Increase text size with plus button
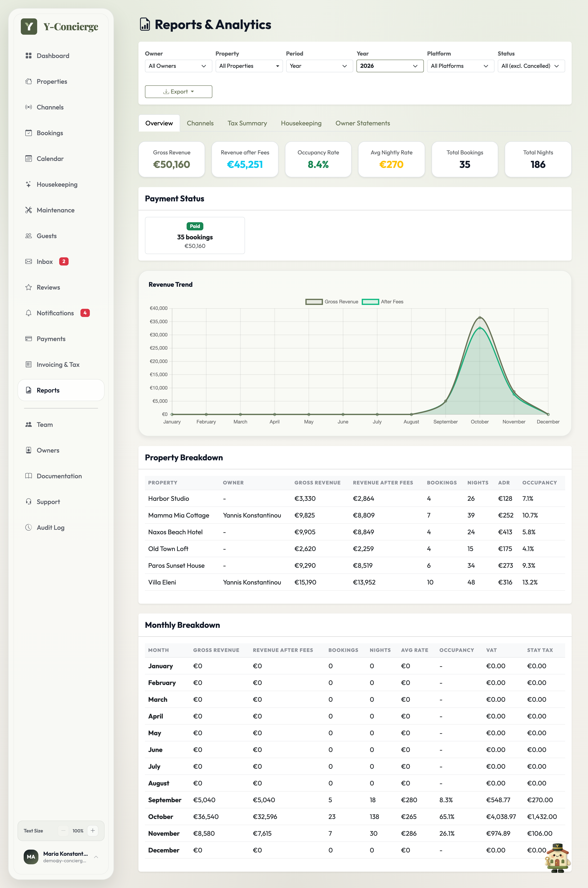The width and height of the screenshot is (588, 888). click(x=93, y=831)
